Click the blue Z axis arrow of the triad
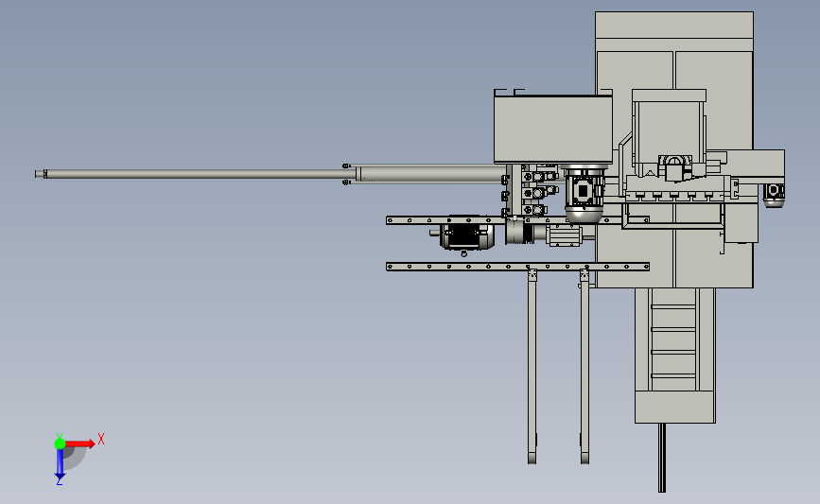 60,462
